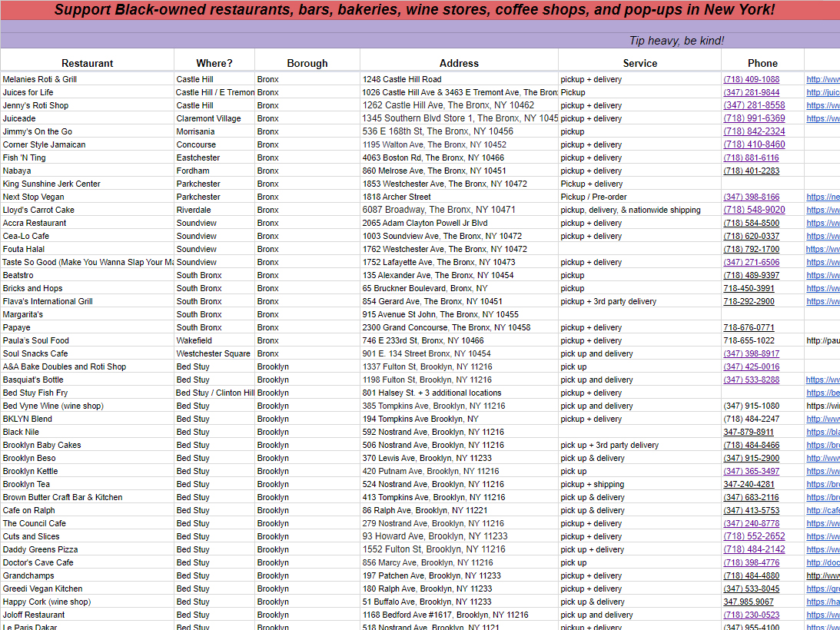Click phone link (347) 425-0016
840x630 pixels.
(752, 366)
